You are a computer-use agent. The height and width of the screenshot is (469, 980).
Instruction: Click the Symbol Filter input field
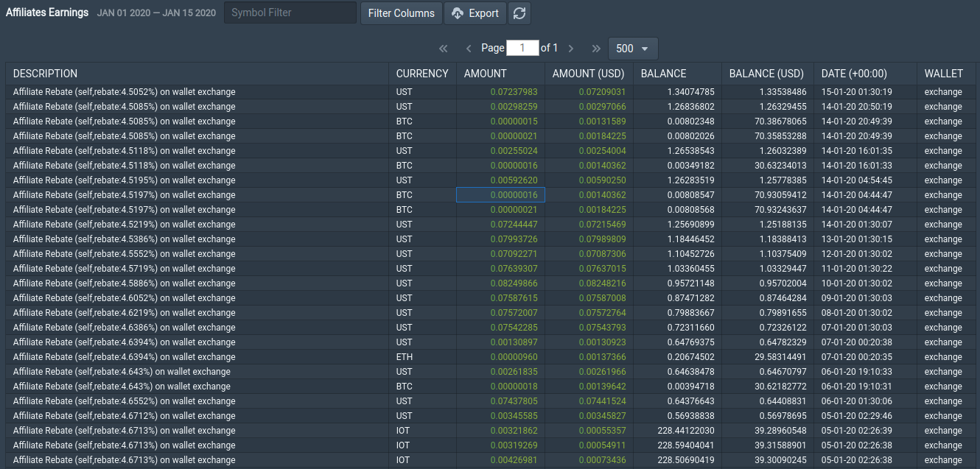click(x=290, y=13)
